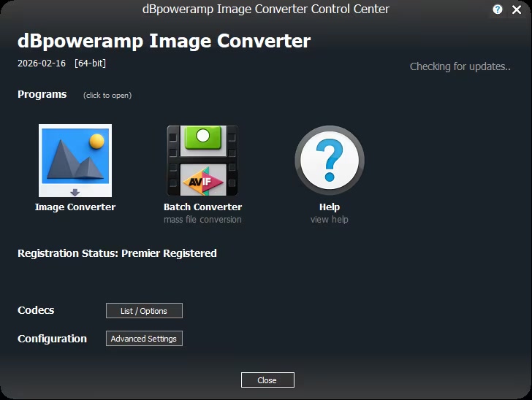Click the dBpoweramp Image Converter main heading
Image resolution: width=532 pixels, height=400 pixels.
[x=164, y=41]
